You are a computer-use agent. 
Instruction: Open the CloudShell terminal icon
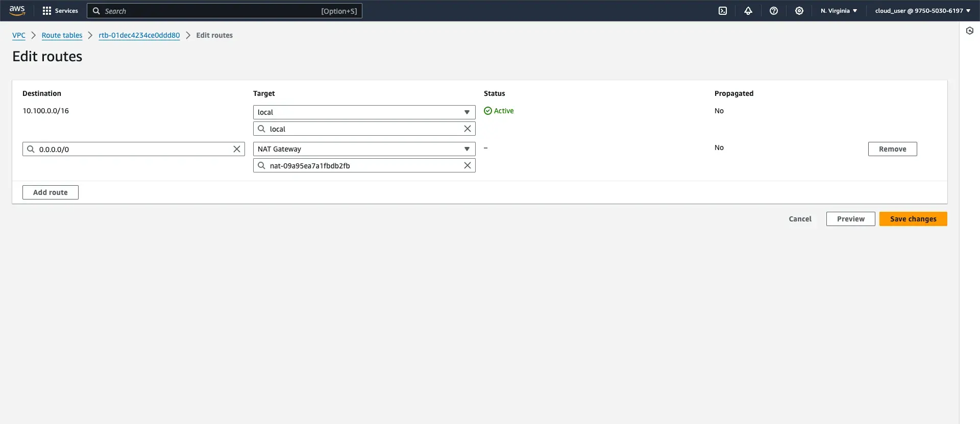(x=723, y=11)
